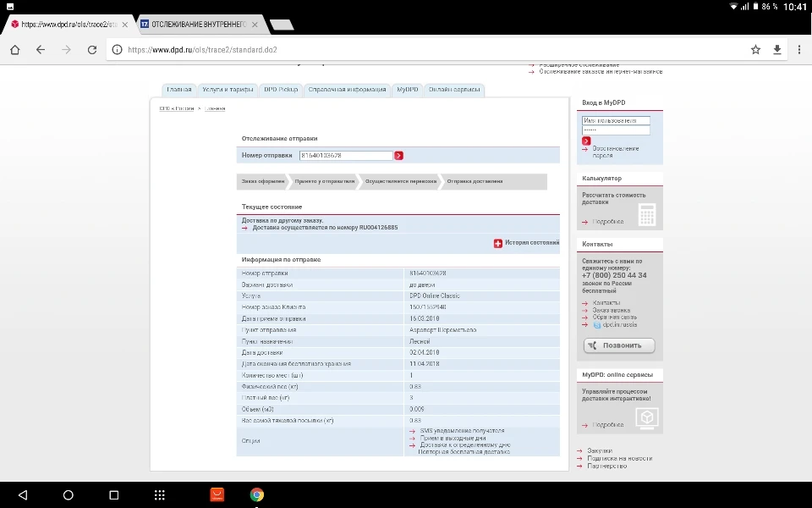Close the dpd.ru tab
812x508 pixels.
coord(125,25)
